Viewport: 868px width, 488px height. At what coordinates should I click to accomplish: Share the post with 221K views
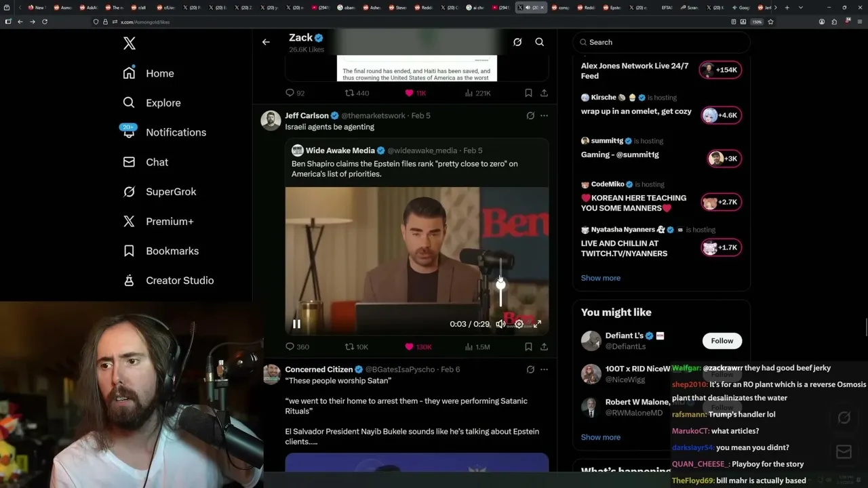pyautogui.click(x=544, y=93)
